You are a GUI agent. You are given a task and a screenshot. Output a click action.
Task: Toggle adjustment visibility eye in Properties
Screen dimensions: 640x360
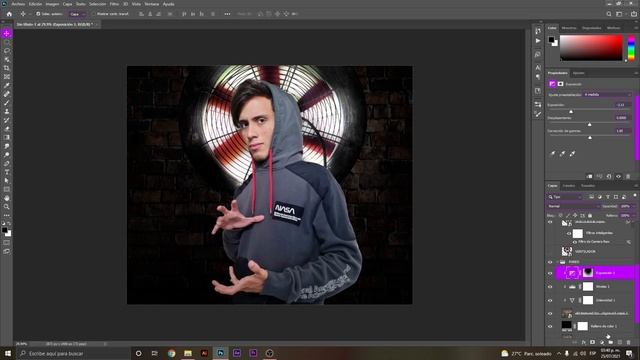619,176
